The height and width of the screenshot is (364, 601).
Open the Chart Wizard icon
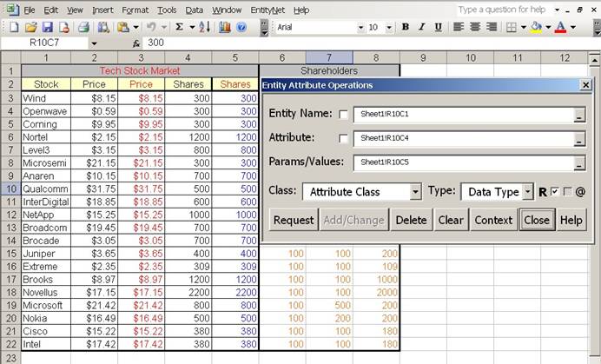pos(225,27)
